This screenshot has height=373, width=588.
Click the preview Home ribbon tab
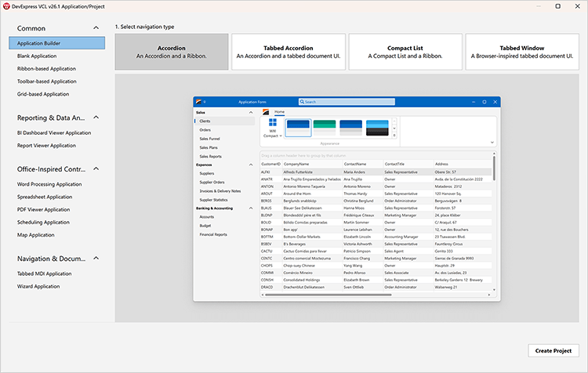point(279,112)
